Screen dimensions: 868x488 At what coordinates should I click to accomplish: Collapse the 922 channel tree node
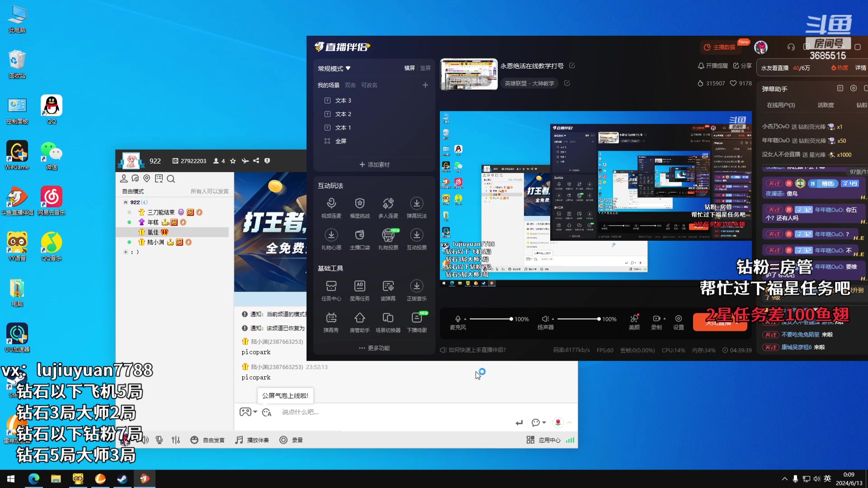pyautogui.click(x=126, y=202)
